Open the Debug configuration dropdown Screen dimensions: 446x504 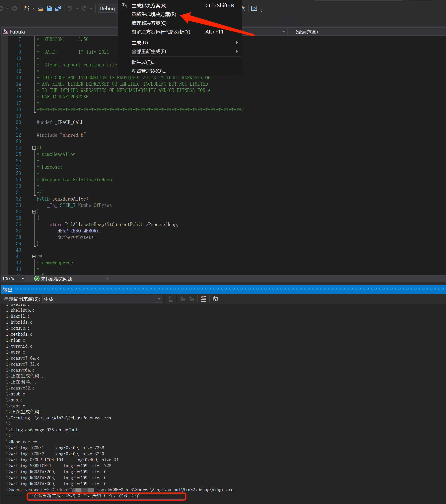tap(108, 8)
